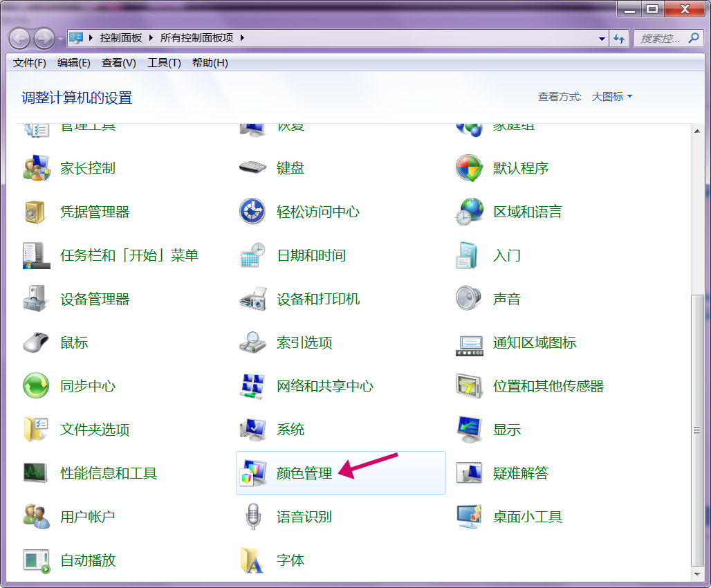Screen dimensions: 711x588
Task: Open the 编辑(E) menu
Action: (74, 63)
